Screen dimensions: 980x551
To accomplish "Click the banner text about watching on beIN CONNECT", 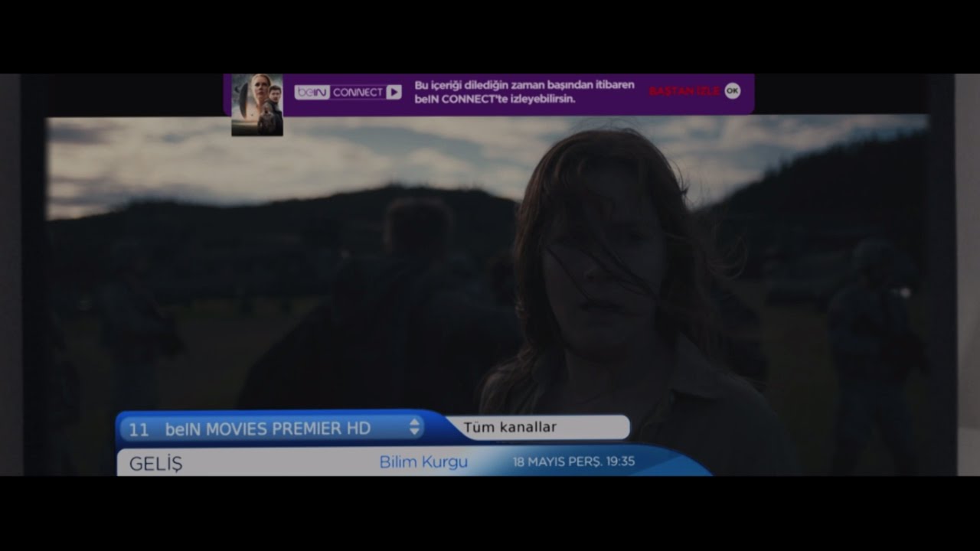I will tap(524, 92).
